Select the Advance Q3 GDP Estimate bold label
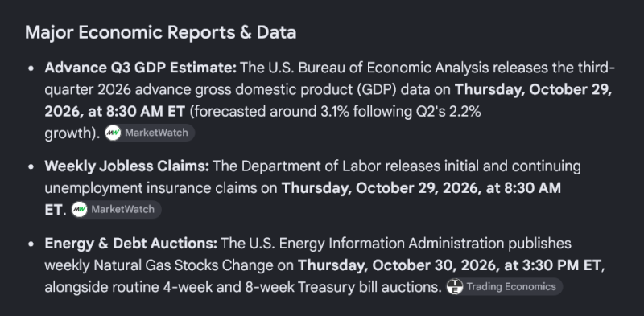Viewport: 644px width, 316px height. click(x=140, y=68)
